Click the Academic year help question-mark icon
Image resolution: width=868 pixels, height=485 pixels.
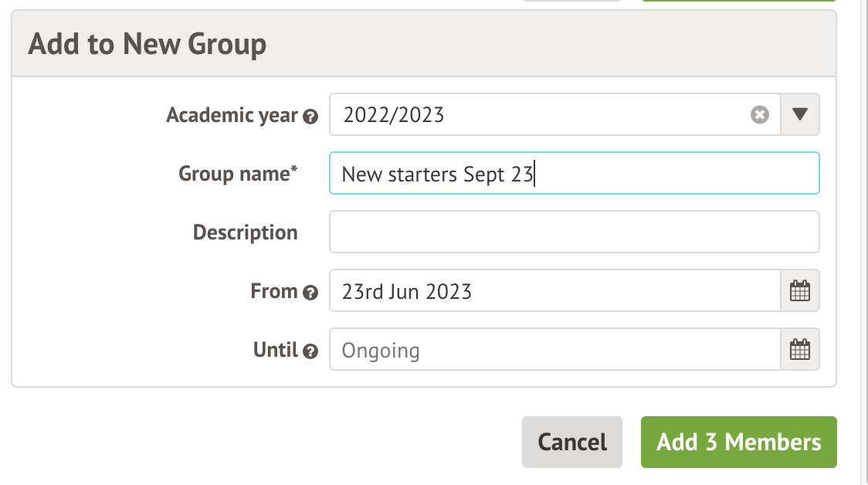[x=310, y=117]
